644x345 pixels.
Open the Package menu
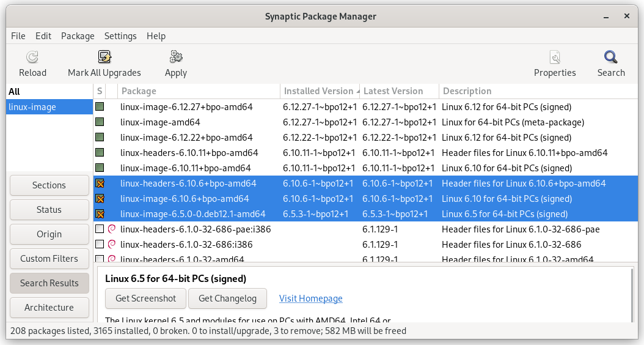pyautogui.click(x=78, y=36)
